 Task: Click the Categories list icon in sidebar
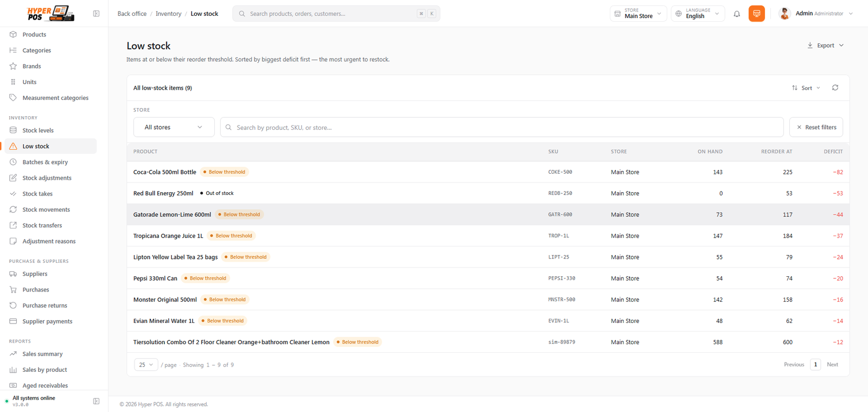coord(13,50)
